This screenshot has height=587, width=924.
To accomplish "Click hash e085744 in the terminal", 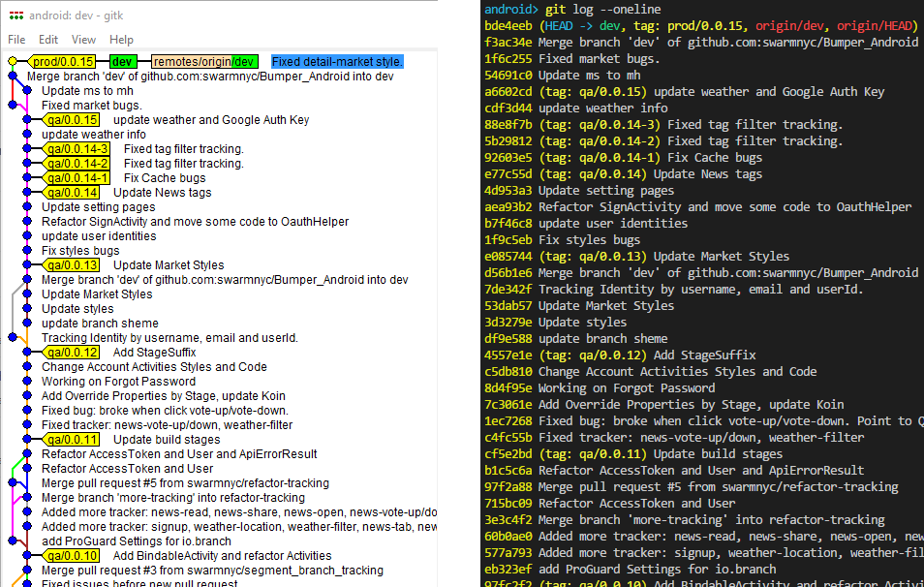I will pyautogui.click(x=508, y=257).
